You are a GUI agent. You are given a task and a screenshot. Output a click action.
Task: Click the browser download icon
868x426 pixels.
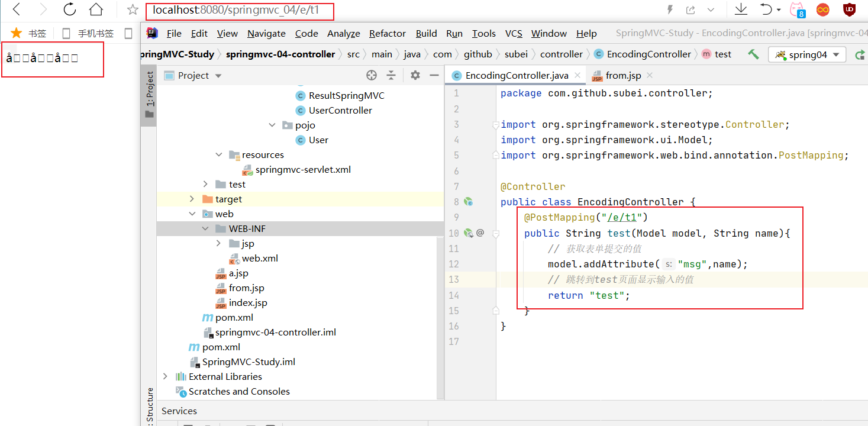coord(740,9)
